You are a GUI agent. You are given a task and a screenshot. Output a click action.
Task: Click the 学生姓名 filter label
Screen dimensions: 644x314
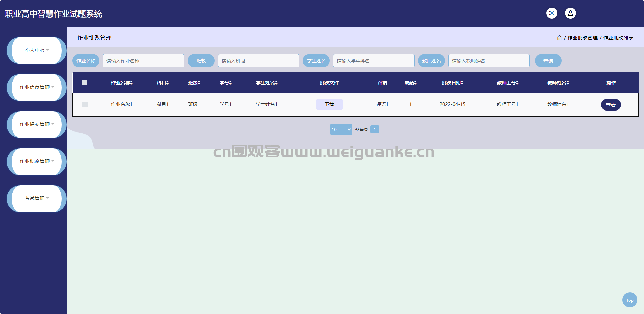coord(316,61)
